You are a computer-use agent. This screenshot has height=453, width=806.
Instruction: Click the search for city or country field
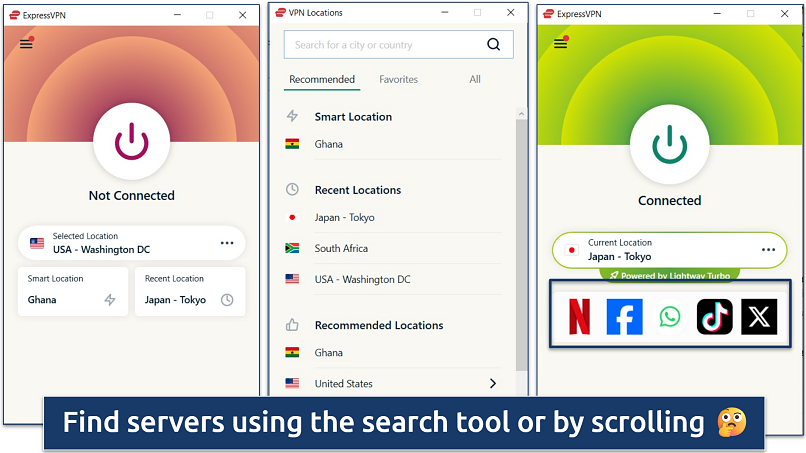385,45
